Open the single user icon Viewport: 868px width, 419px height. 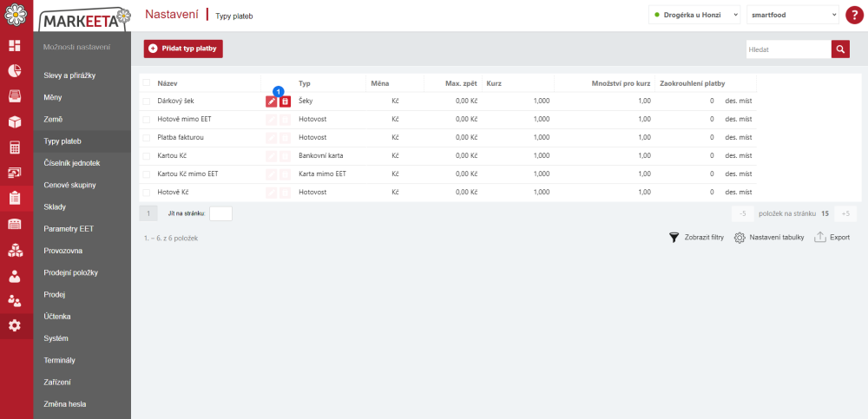(x=15, y=275)
